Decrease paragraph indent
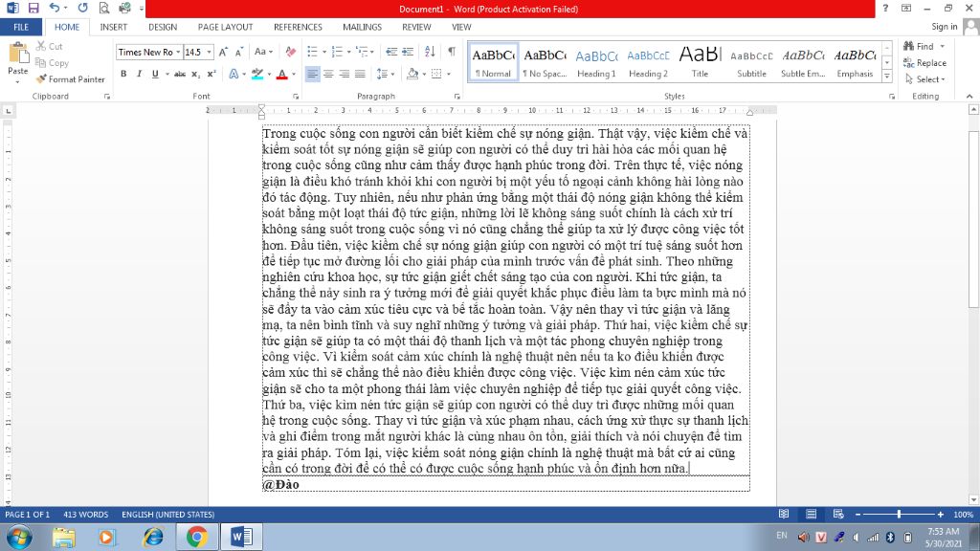The height and width of the screenshot is (551, 980). coord(391,52)
